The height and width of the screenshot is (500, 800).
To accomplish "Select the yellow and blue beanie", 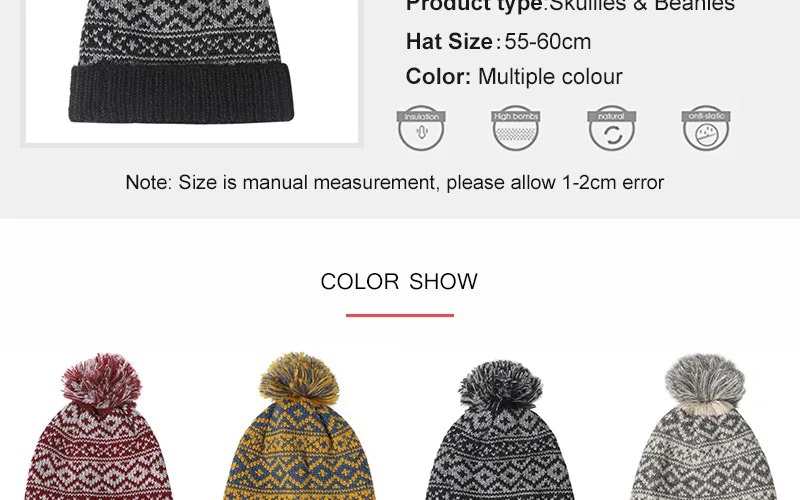I will (299, 427).
